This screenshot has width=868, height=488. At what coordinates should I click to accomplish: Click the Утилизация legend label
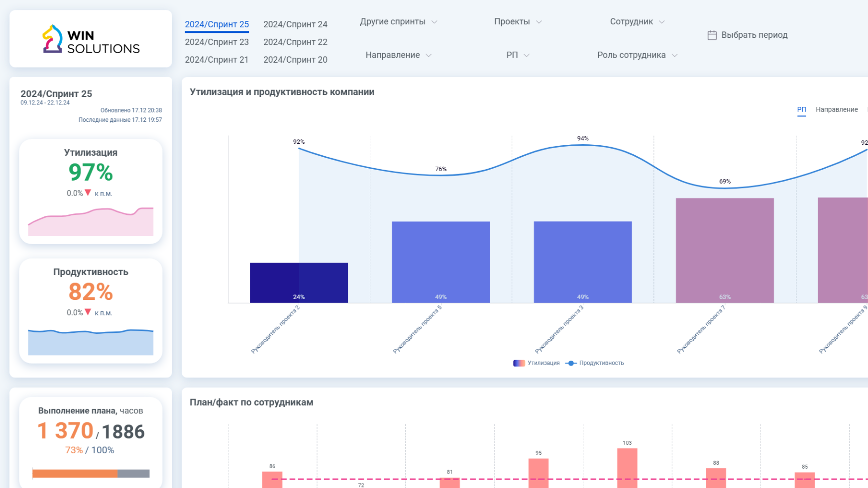pyautogui.click(x=543, y=363)
